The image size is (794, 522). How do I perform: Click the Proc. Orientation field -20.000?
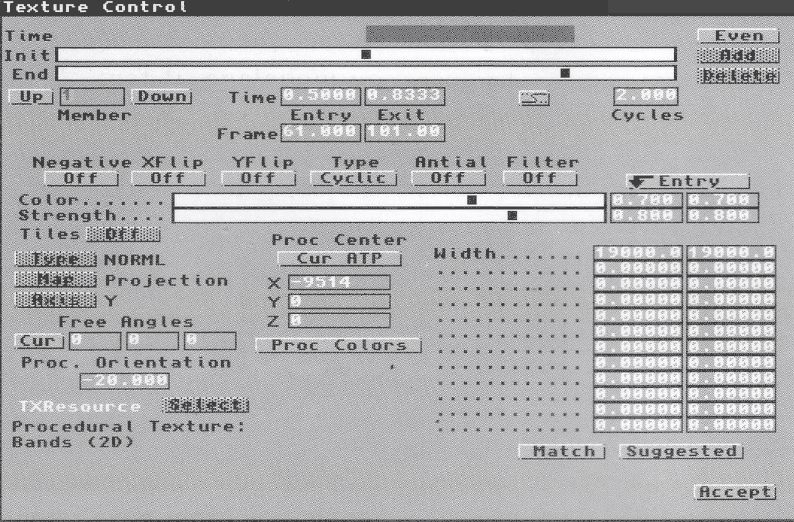125,381
